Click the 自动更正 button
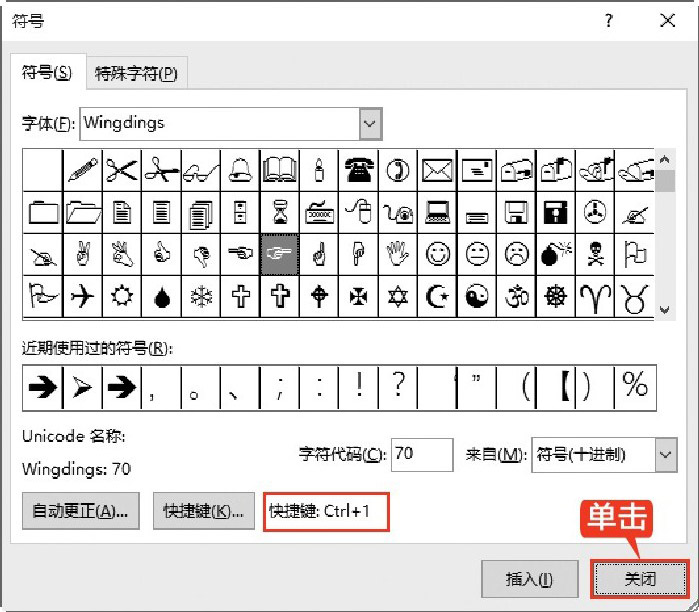The height and width of the screenshot is (612, 699). [80, 512]
